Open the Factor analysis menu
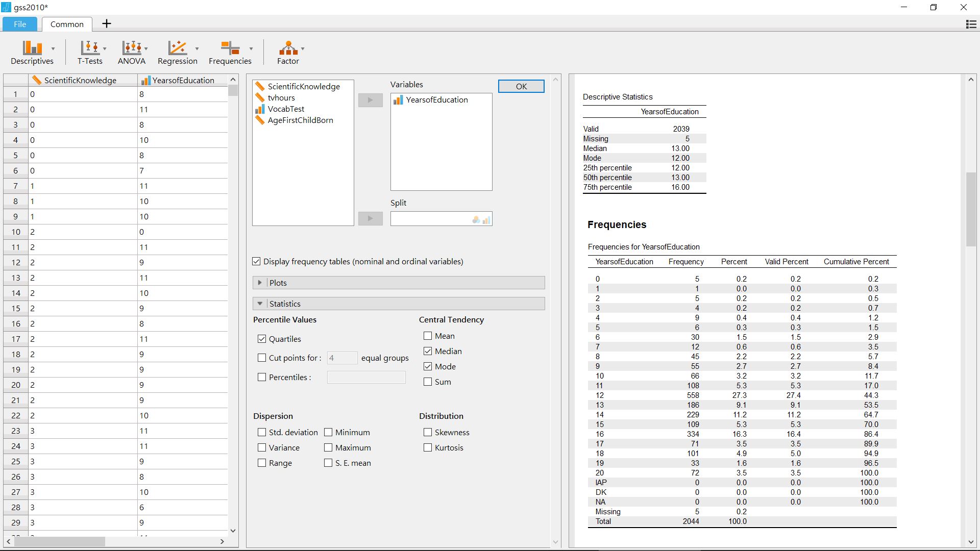This screenshot has width=980, height=551. coord(288,53)
